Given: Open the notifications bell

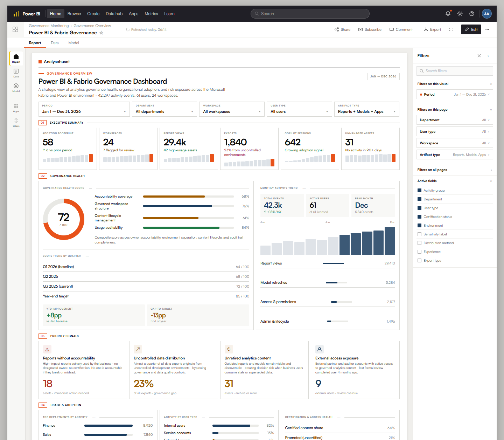Looking at the screenshot, I should [448, 14].
